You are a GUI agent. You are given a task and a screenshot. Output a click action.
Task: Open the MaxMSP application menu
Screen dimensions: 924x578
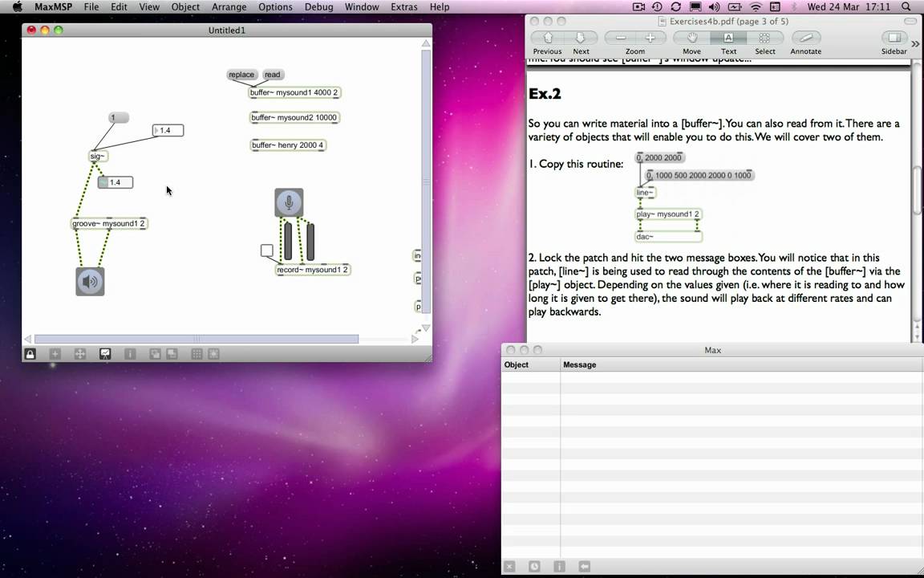53,7
